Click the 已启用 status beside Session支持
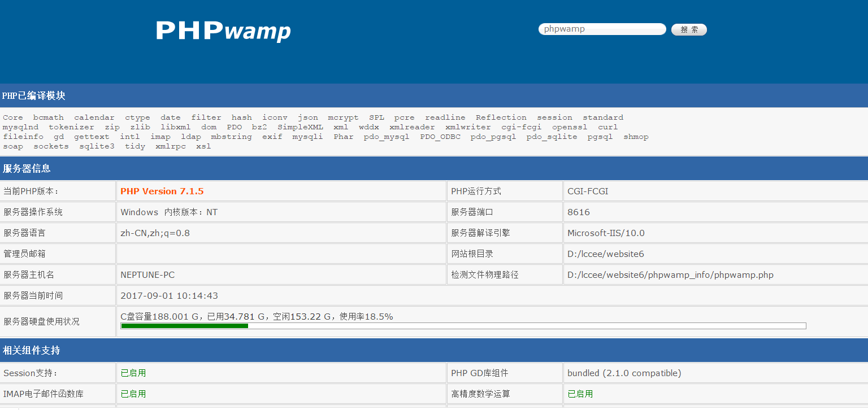The height and width of the screenshot is (410, 868). (x=133, y=373)
